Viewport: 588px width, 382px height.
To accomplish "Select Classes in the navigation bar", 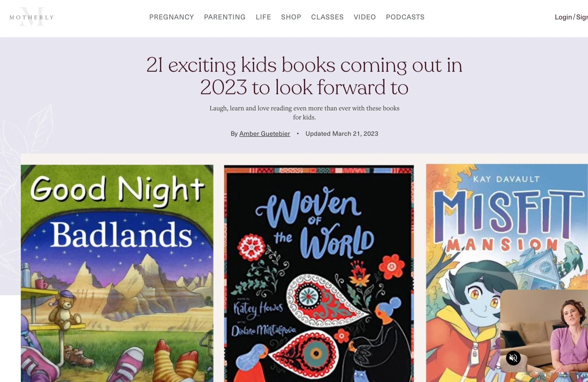I will (327, 17).
